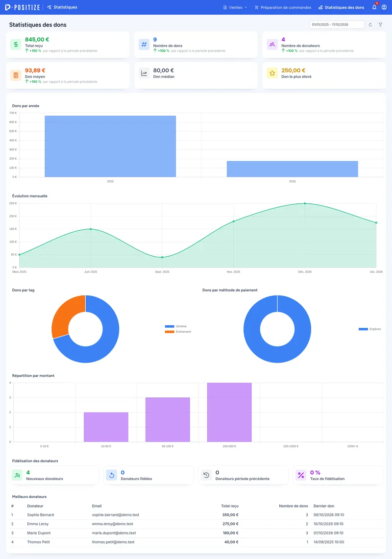Click the Déc. 2025 point on the monthly chart

pos(305,204)
